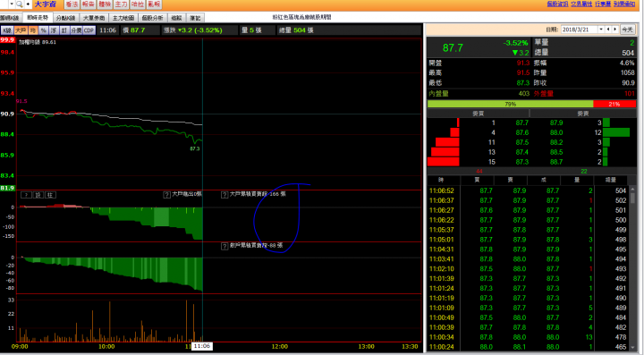Click the green 79% inner volume bar
This screenshot has height=355, width=644.
(x=510, y=105)
